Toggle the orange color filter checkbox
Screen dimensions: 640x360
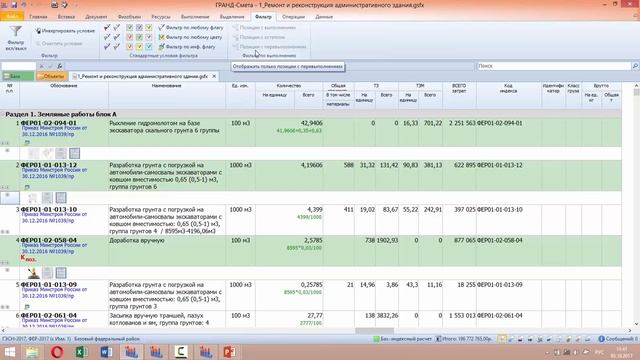(x=129, y=47)
